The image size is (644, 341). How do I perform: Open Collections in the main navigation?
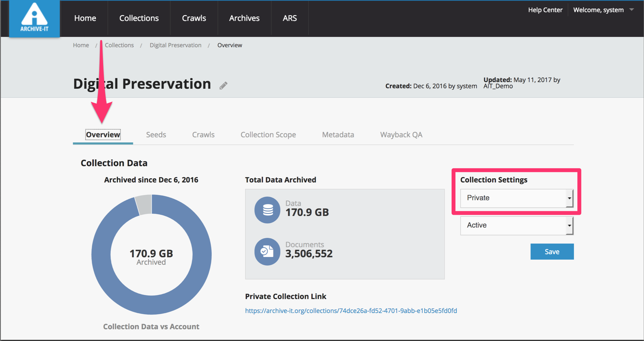point(139,18)
